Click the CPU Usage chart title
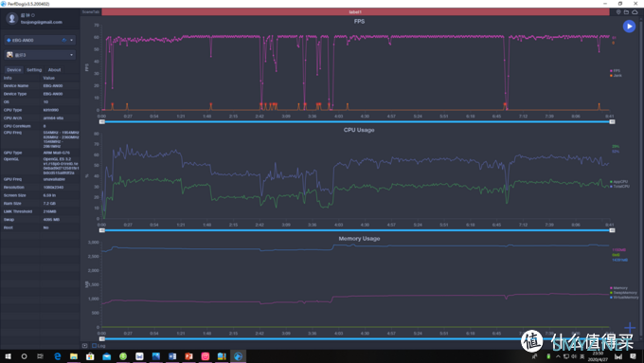The image size is (644, 363). click(x=359, y=130)
